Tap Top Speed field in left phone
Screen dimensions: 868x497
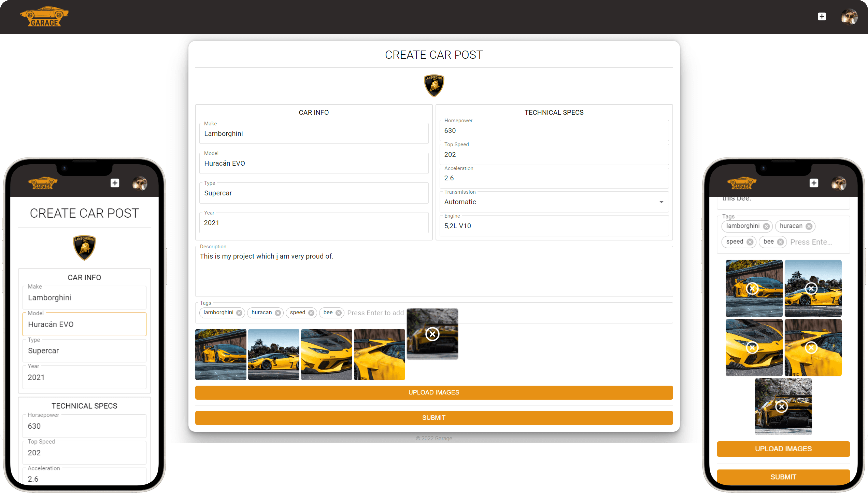[x=84, y=453]
